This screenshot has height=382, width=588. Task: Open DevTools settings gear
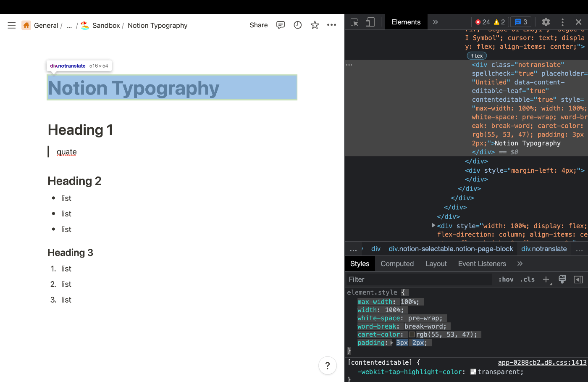546,22
